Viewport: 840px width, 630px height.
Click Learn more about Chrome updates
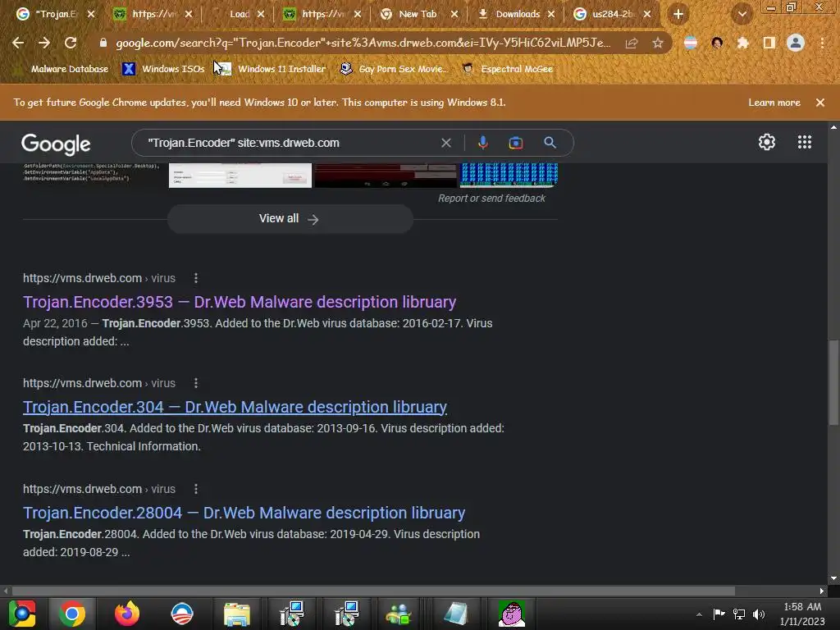coord(774,103)
